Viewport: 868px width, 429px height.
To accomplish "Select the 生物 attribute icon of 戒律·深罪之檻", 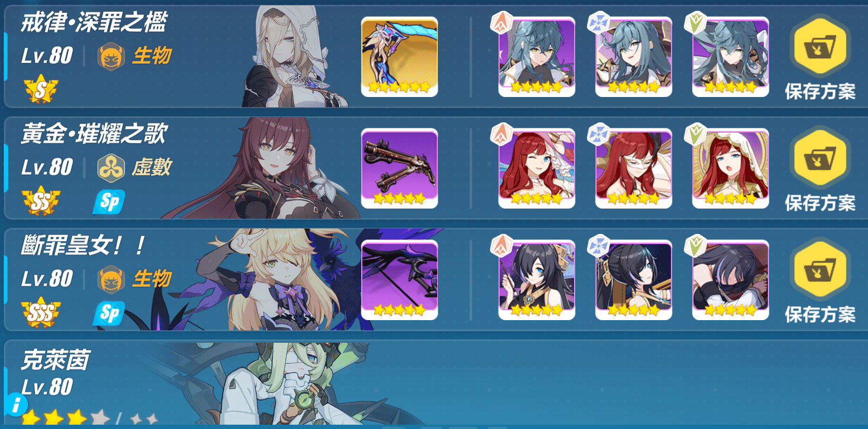I will click(111, 56).
